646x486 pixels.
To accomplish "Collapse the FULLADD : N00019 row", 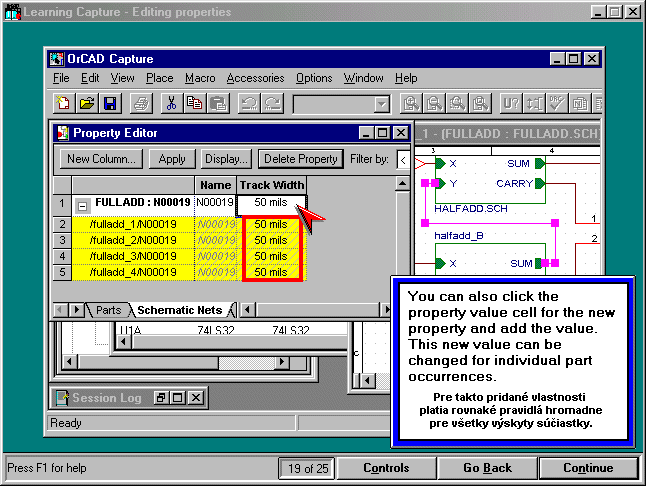I will tap(84, 204).
